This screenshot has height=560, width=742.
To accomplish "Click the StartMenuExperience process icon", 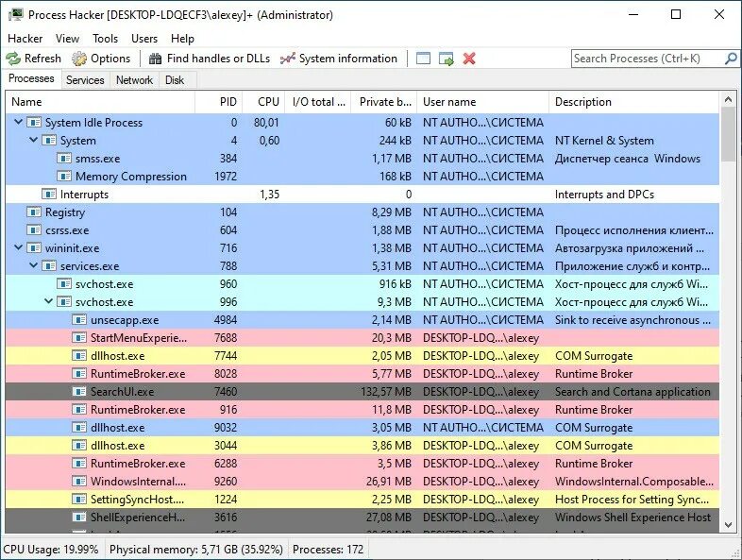I will pyautogui.click(x=79, y=338).
